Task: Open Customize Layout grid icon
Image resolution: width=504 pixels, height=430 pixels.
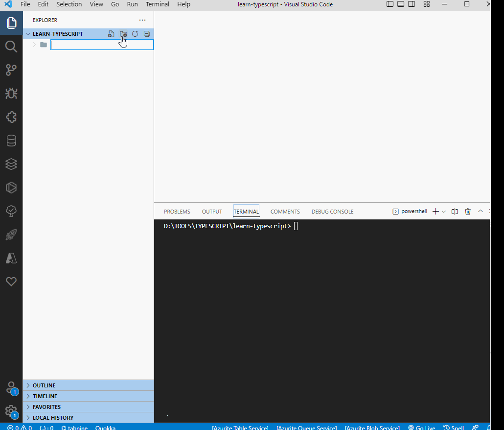Action: pos(427,4)
